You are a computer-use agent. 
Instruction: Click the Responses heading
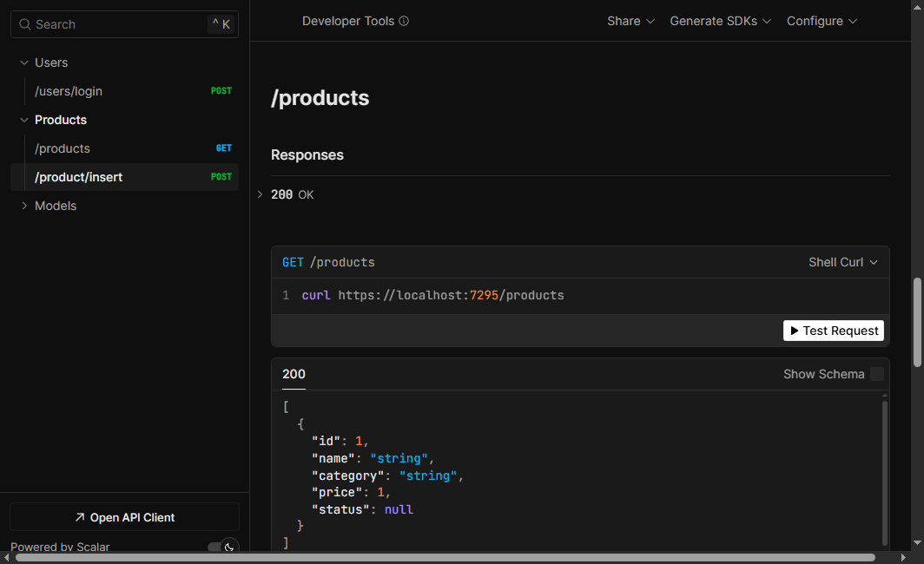click(x=307, y=154)
